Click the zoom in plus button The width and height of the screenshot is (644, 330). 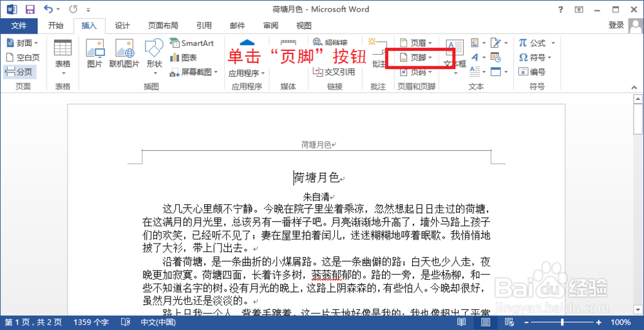(598, 323)
